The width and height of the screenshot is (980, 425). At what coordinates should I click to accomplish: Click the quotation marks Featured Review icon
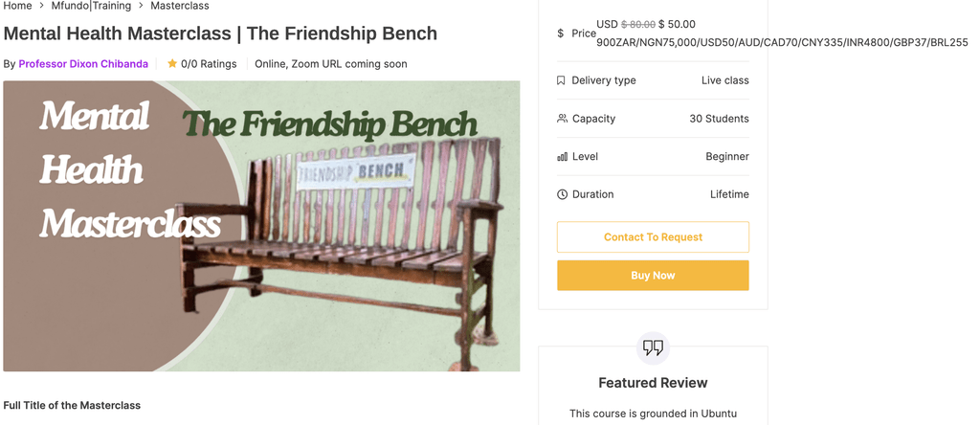point(653,347)
